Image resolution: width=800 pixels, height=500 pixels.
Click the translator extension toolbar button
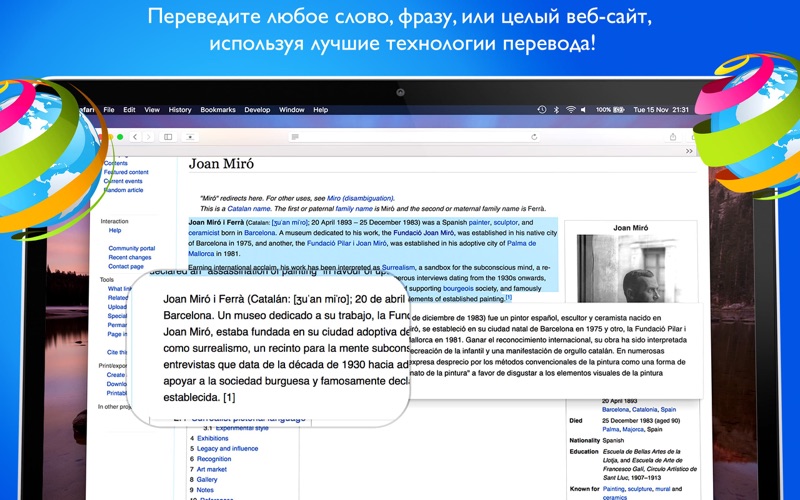point(190,137)
